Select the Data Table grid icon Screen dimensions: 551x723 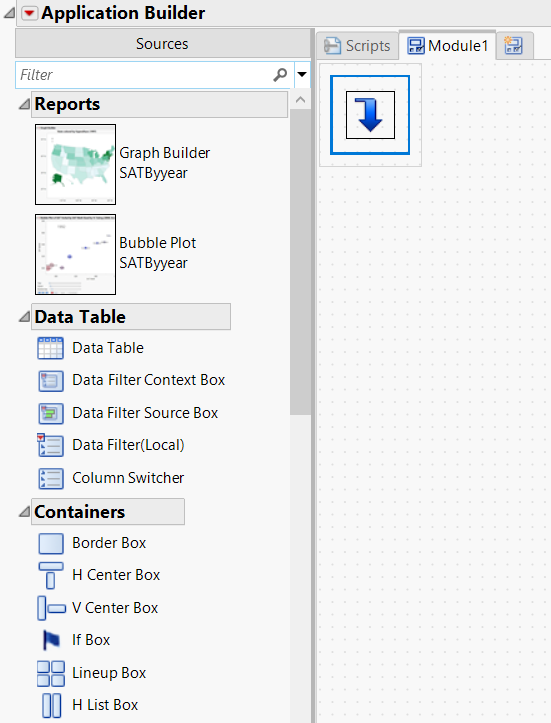click(50, 348)
